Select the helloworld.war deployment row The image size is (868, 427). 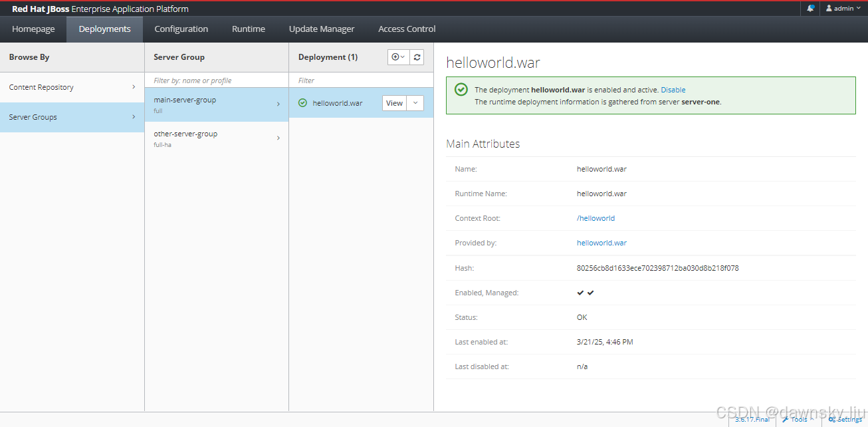361,103
